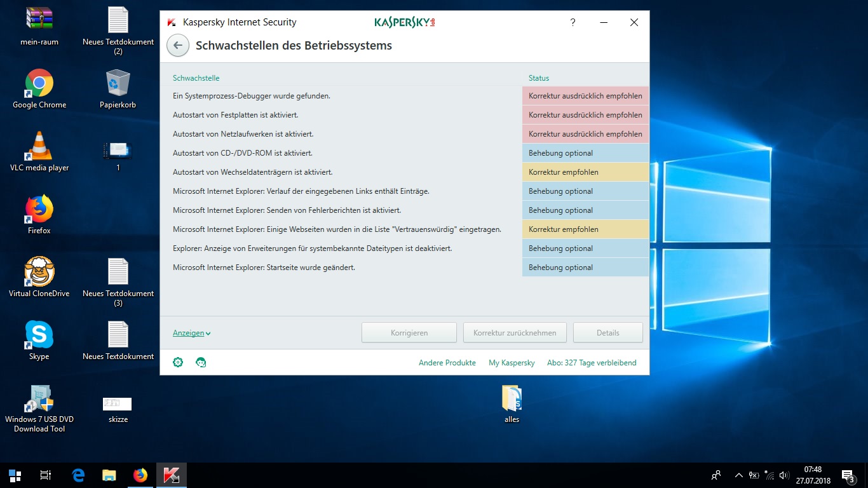The image size is (868, 488).
Task: Click the help question mark
Action: click(x=573, y=22)
